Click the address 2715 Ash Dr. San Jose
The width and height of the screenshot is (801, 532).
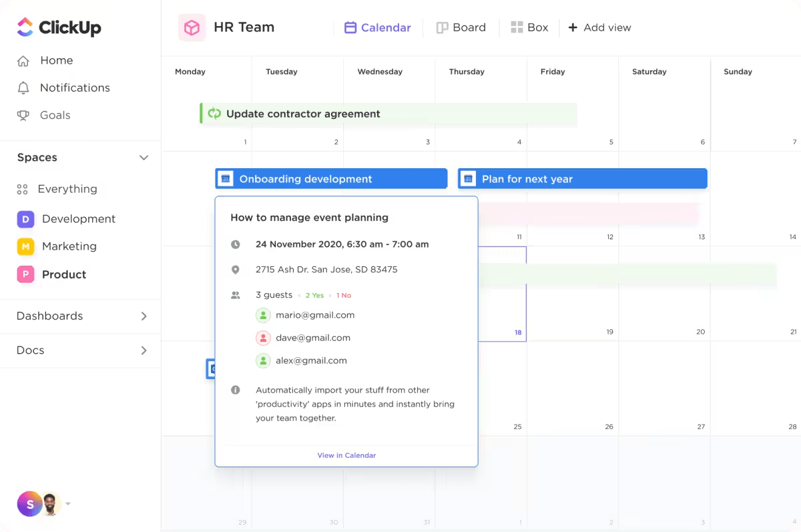tap(326, 270)
